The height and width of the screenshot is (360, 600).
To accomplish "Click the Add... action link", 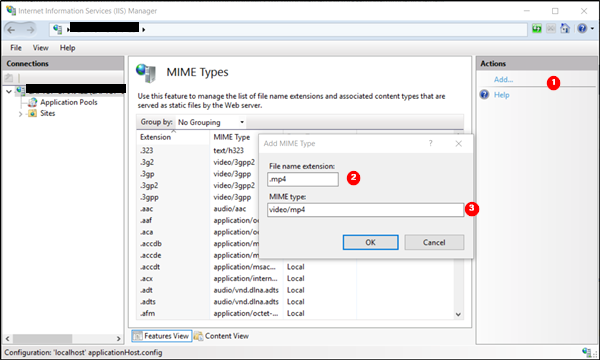I will pyautogui.click(x=503, y=80).
